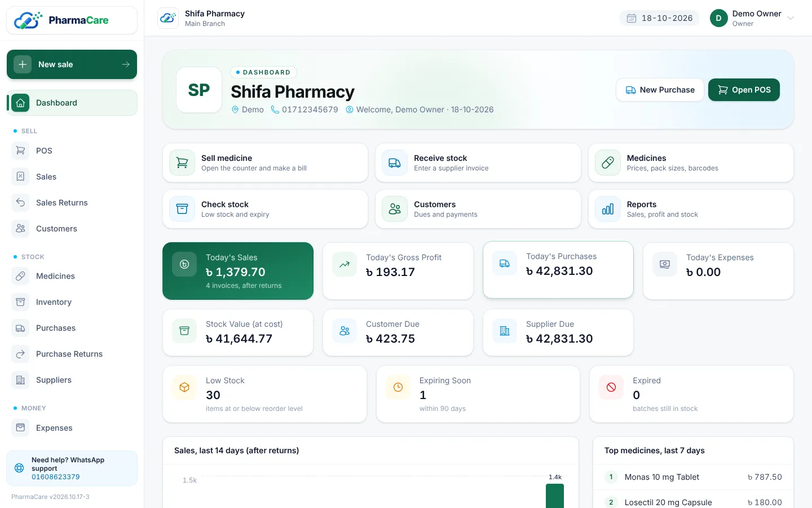Click the WhatsApp support lifebuoy icon
Image resolution: width=812 pixels, height=508 pixels.
[19, 468]
